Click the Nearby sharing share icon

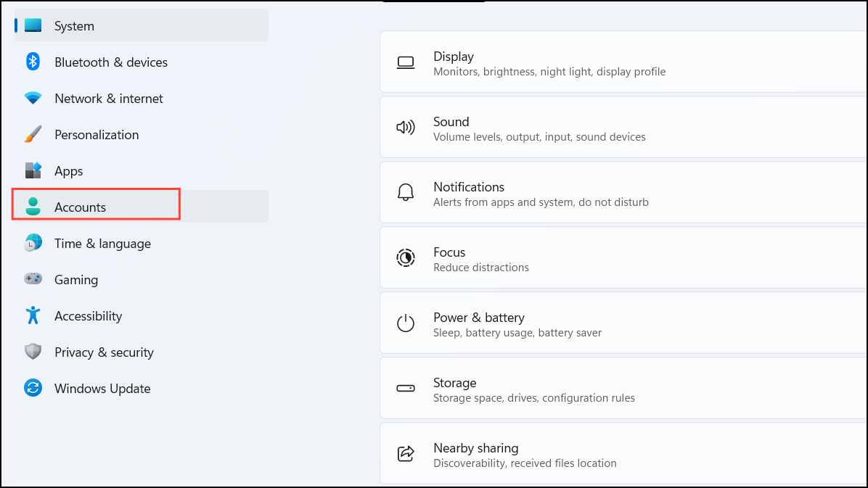tap(405, 454)
